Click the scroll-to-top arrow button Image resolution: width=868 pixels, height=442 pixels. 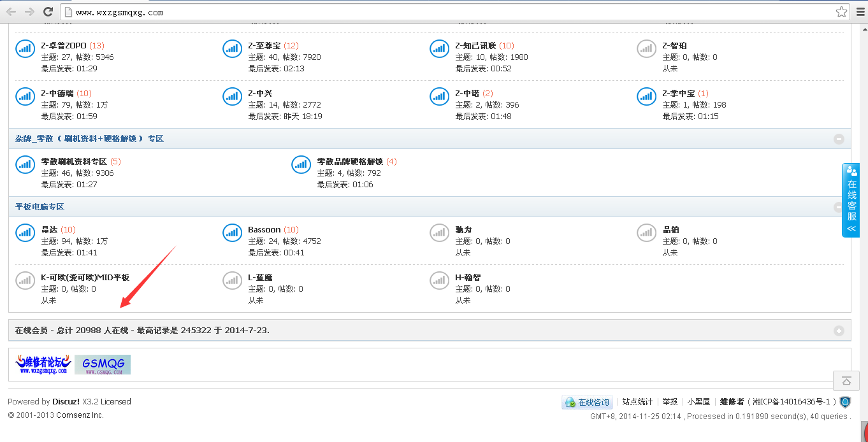pyautogui.click(x=846, y=381)
